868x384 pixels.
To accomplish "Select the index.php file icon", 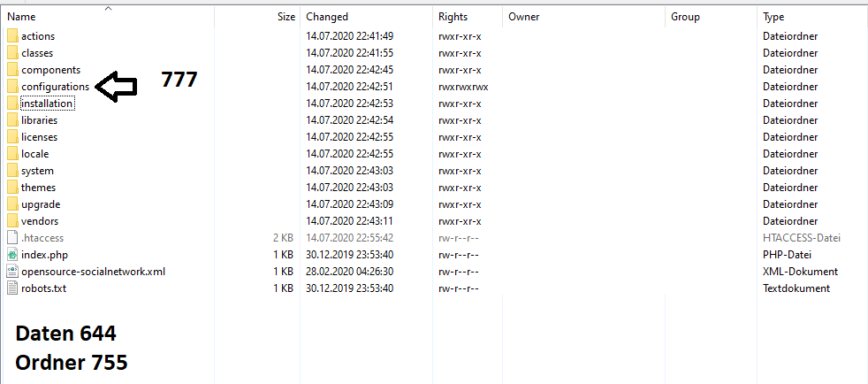I will [12, 255].
